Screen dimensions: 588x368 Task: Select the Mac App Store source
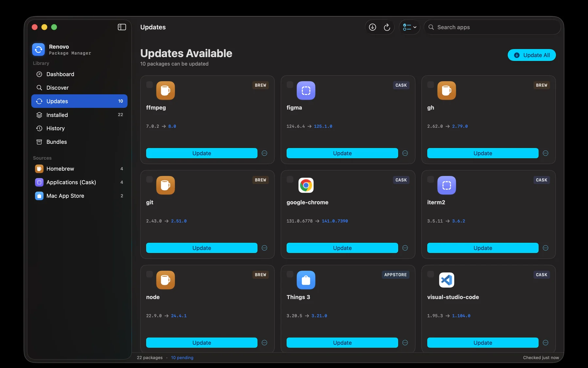point(79,196)
